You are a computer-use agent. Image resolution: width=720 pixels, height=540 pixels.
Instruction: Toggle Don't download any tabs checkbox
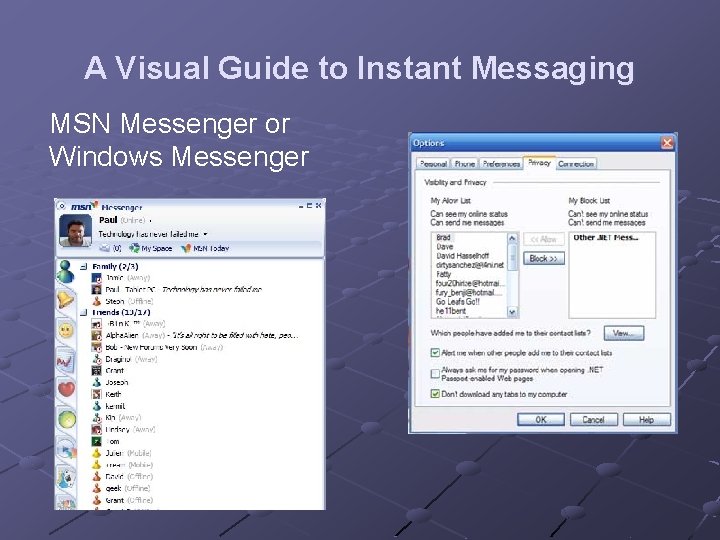435,394
